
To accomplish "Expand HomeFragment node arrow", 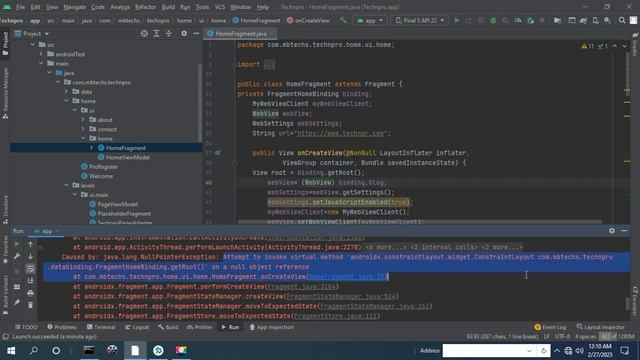I will 91,148.
